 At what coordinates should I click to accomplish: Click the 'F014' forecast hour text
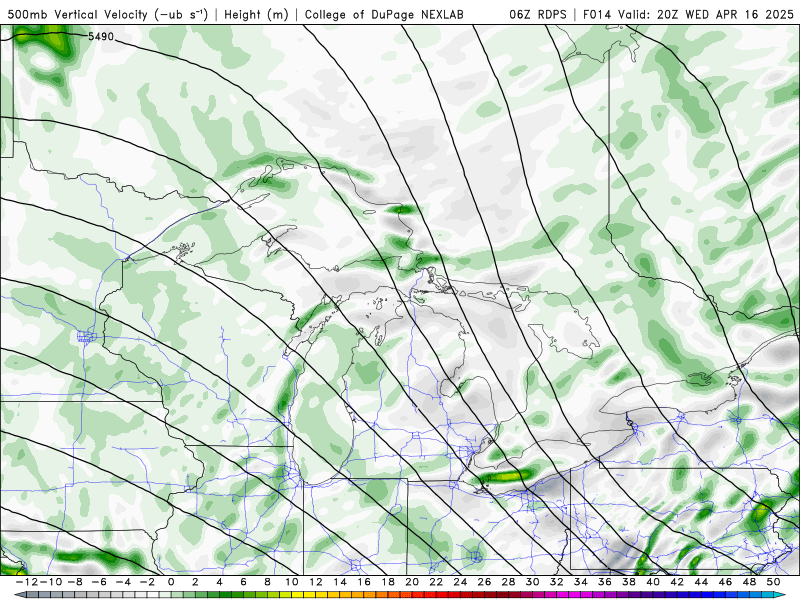pyautogui.click(x=597, y=14)
